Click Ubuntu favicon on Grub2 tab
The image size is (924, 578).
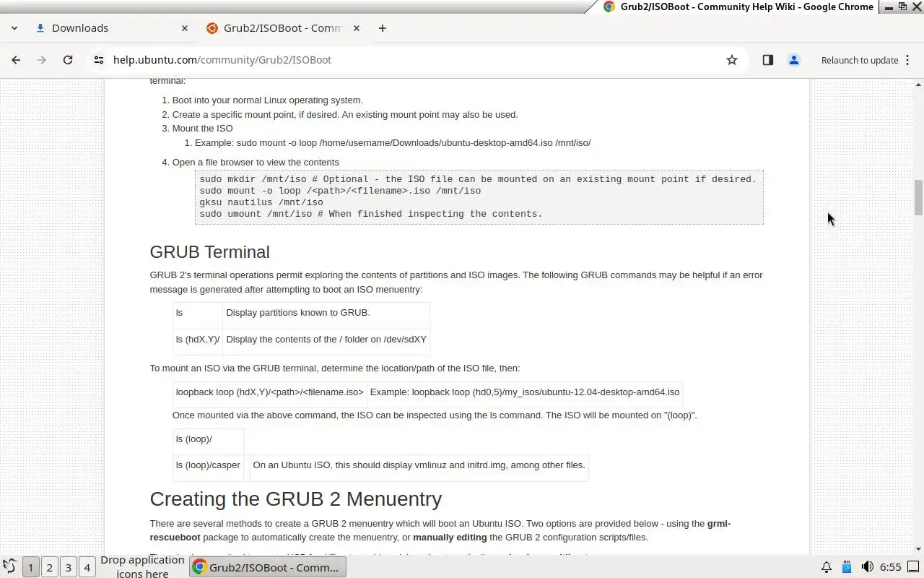212,28
